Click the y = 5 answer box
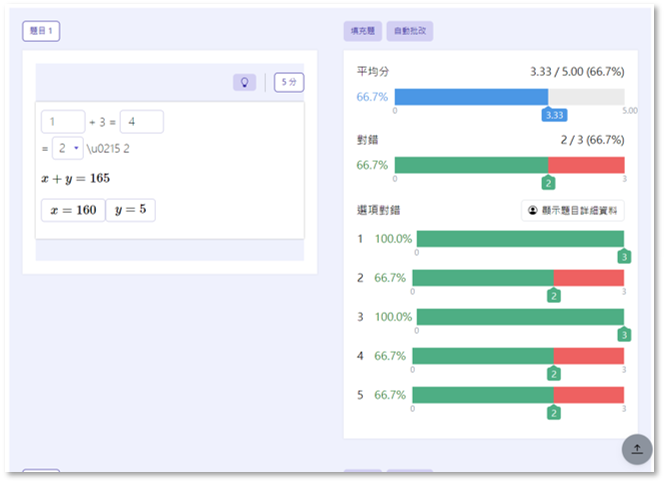Screen dimensions: 664x481 131,210
